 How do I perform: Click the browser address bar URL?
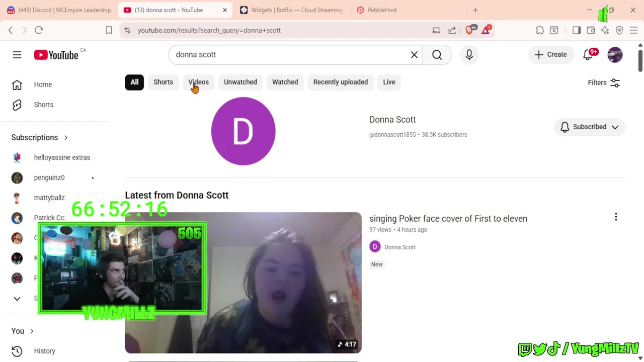(x=209, y=30)
